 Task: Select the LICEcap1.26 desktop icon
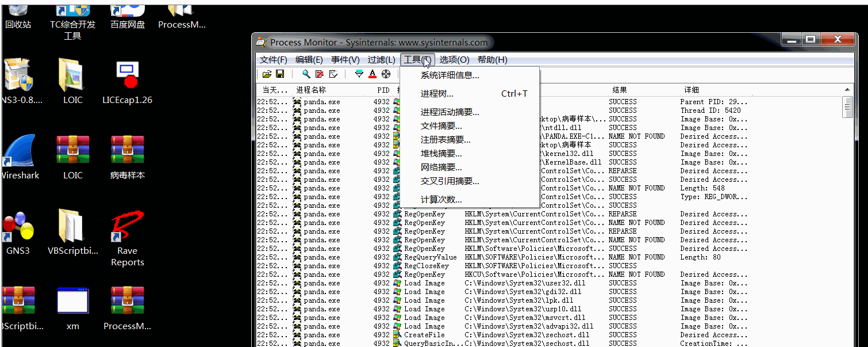(127, 82)
